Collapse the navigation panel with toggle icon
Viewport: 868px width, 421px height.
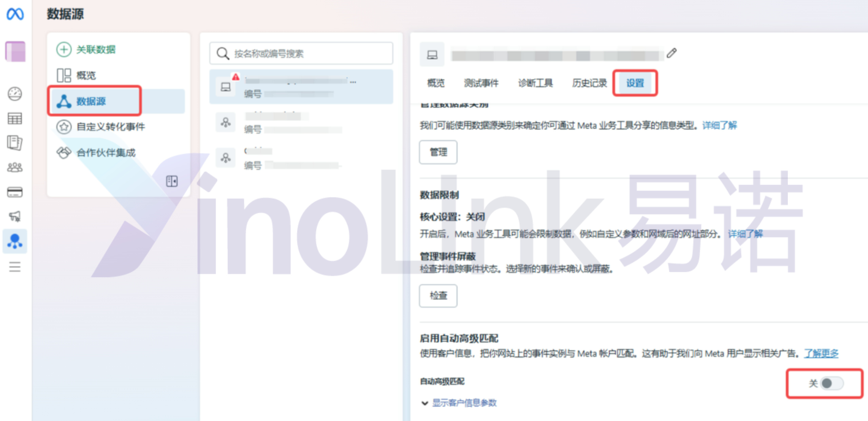(172, 181)
